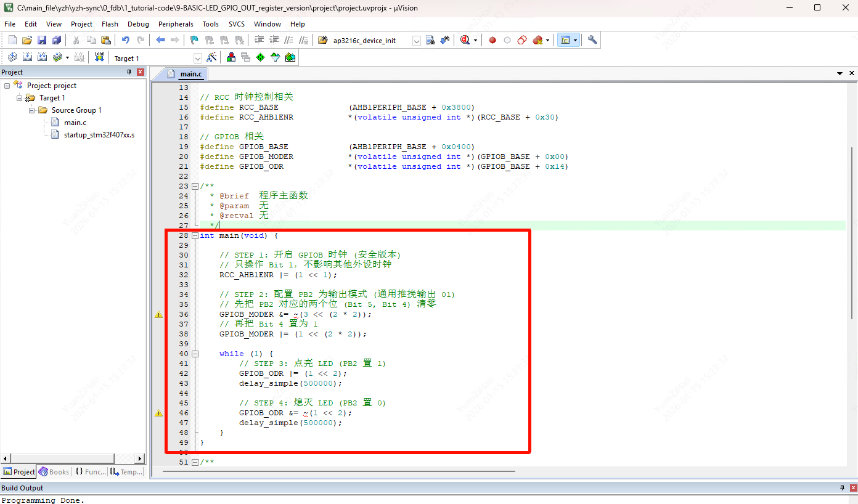Screen dimensions: 858x504
Task: Click the Save file icon
Action: click(x=42, y=40)
